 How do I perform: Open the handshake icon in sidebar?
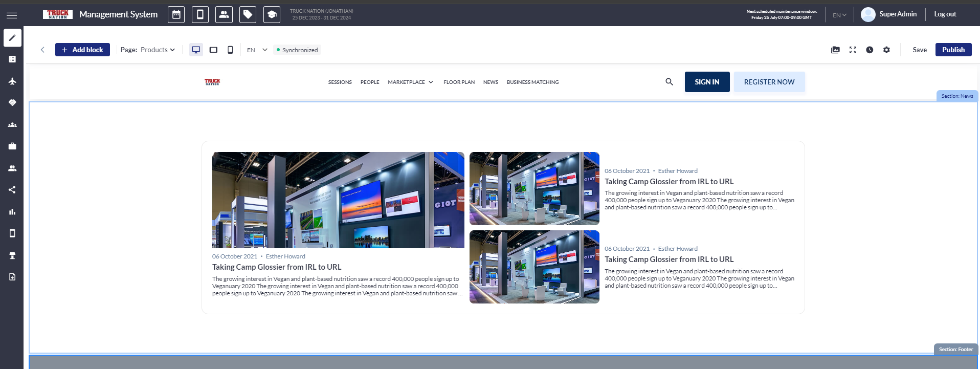coord(12,103)
